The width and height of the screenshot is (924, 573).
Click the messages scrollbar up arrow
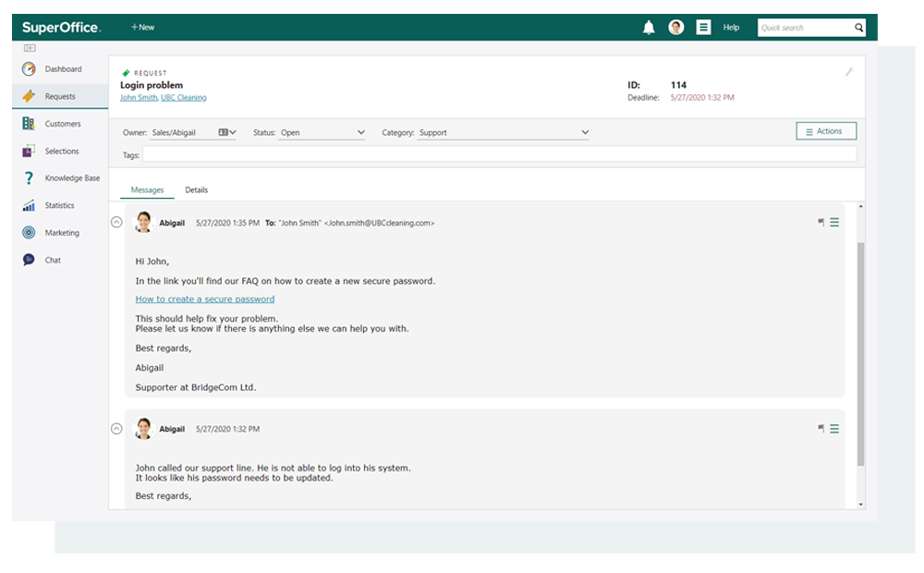861,206
